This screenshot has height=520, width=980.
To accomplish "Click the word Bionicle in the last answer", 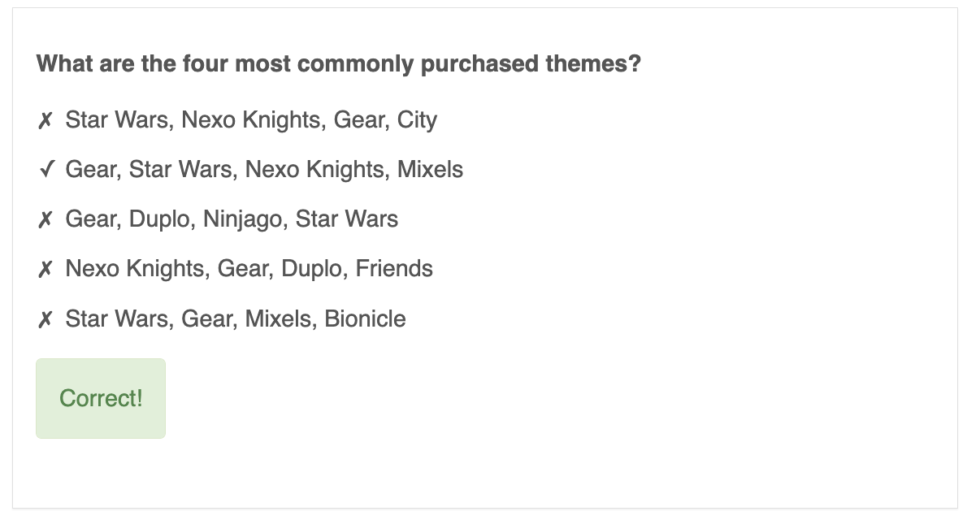I will coord(365,318).
